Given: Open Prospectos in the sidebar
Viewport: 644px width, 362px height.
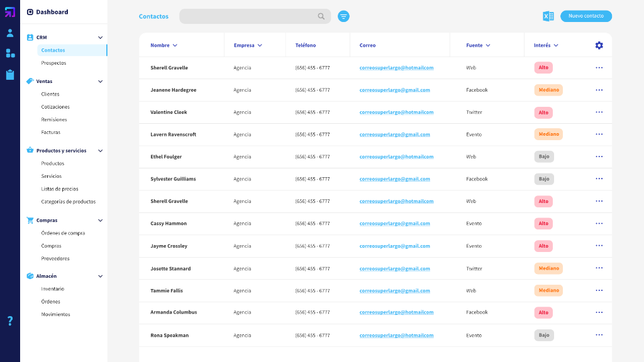Looking at the screenshot, I should point(53,63).
